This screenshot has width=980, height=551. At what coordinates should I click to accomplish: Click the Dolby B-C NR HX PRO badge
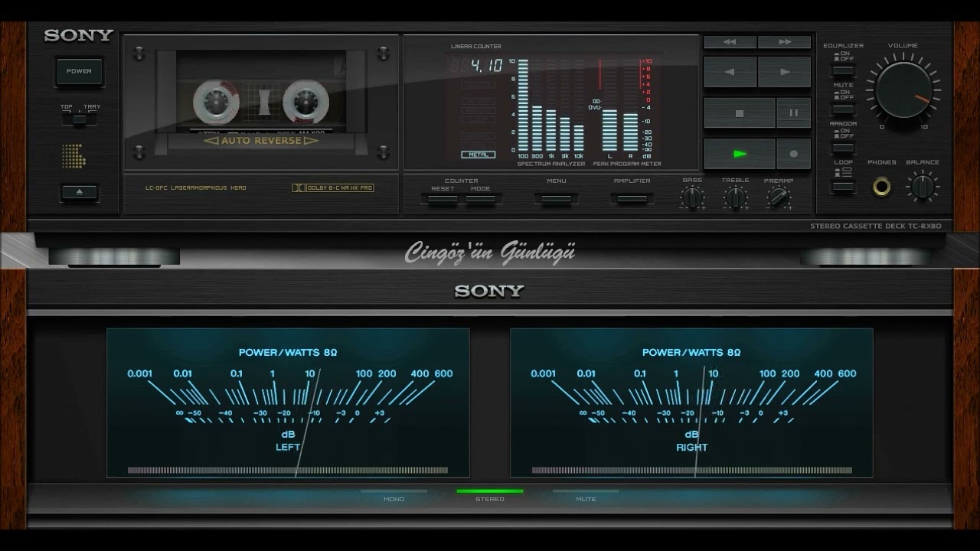333,187
